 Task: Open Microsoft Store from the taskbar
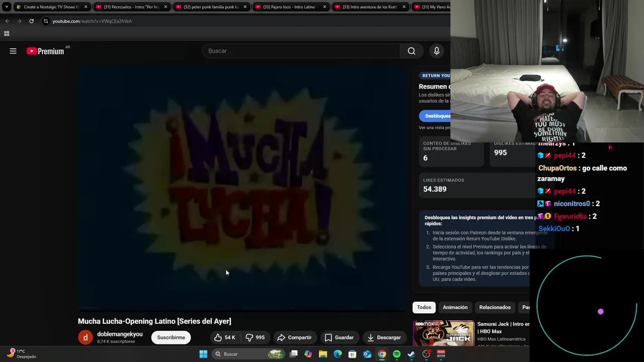click(x=352, y=354)
